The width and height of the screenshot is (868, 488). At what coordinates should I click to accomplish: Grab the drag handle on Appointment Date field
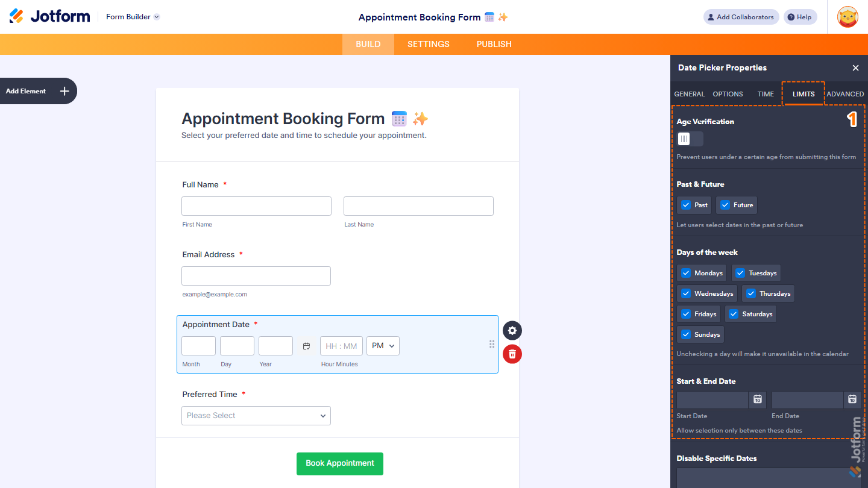pyautogui.click(x=492, y=344)
